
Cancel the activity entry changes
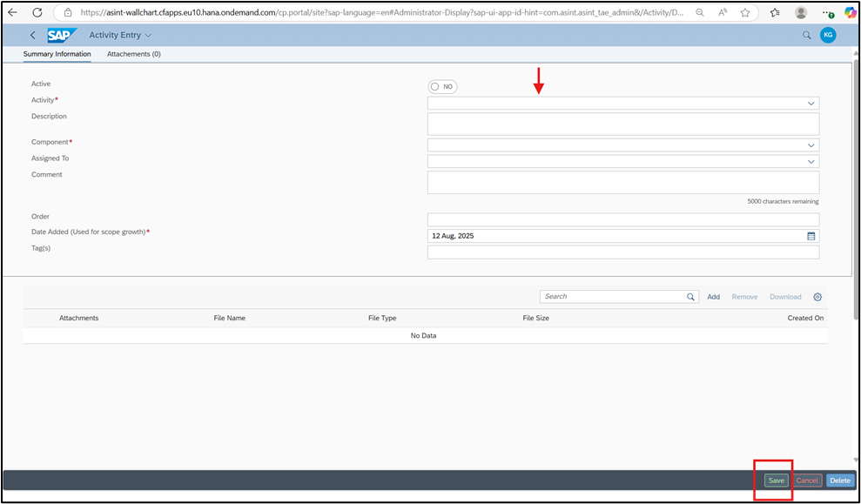(x=807, y=480)
